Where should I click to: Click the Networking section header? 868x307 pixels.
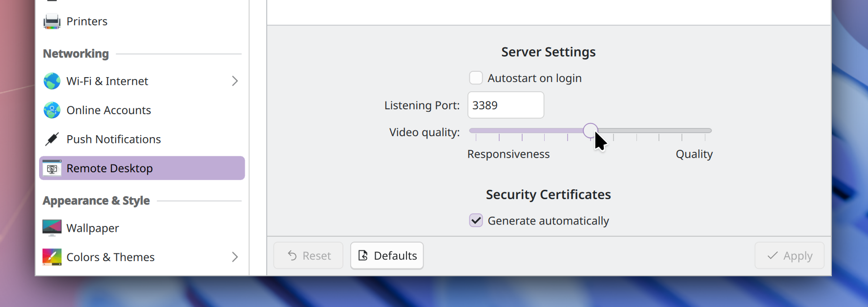76,54
